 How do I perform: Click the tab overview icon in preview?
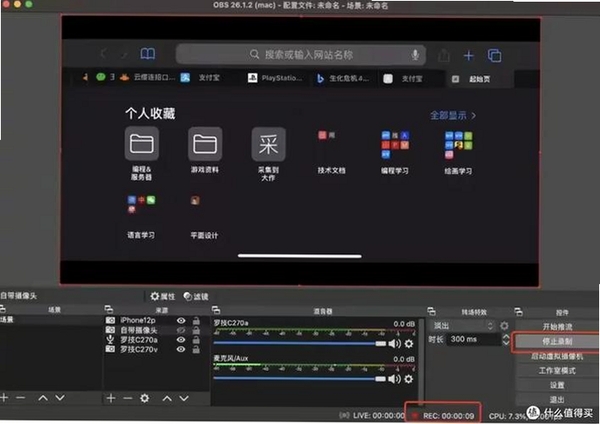pyautogui.click(x=494, y=55)
